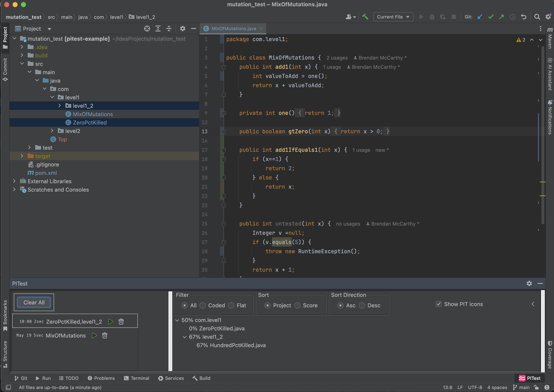Click the rollback undo icon
Image resolution: width=554 pixels, height=392 pixels.
click(x=523, y=17)
